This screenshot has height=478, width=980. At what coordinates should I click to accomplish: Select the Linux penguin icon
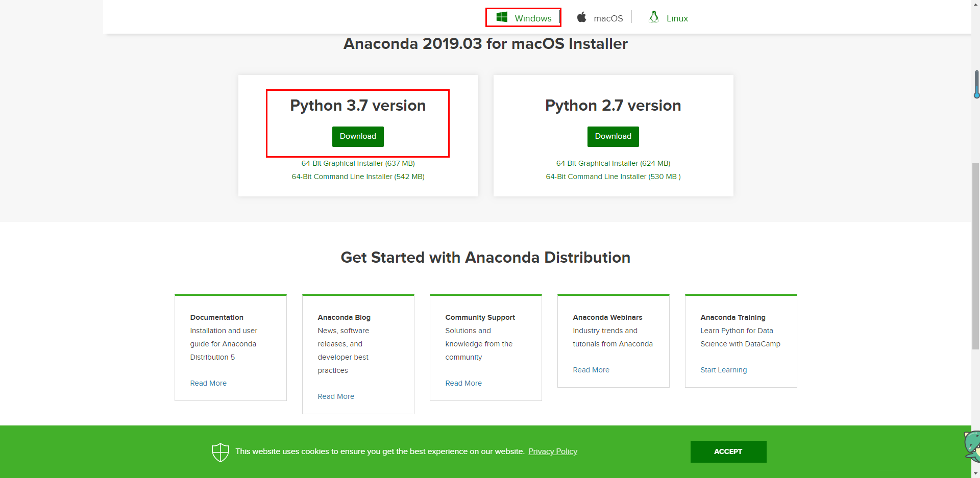653,16
